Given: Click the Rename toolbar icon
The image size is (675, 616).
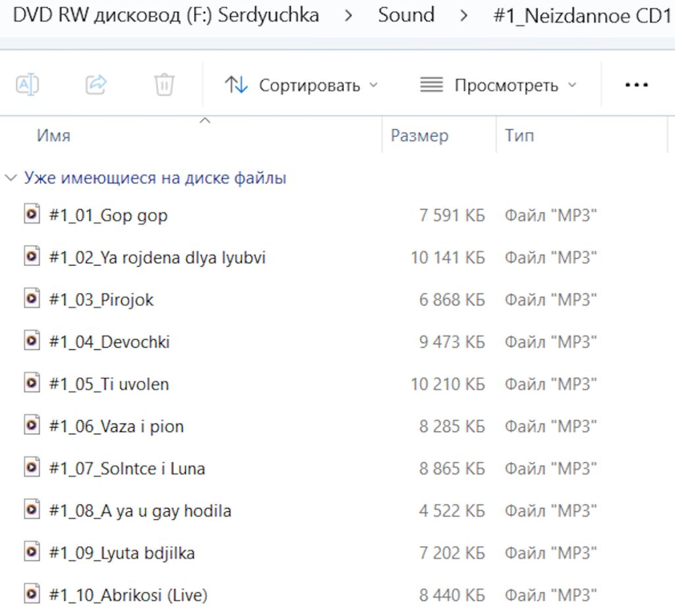Looking at the screenshot, I should 27,84.
